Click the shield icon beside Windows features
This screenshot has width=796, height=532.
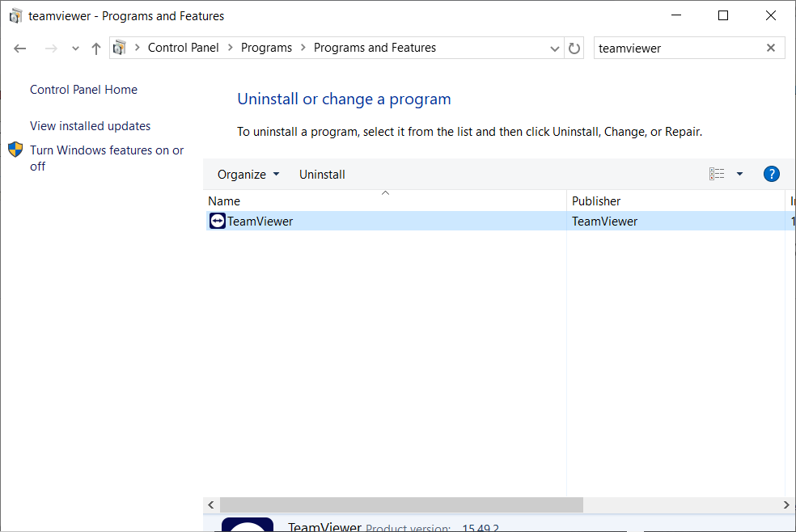[15, 150]
